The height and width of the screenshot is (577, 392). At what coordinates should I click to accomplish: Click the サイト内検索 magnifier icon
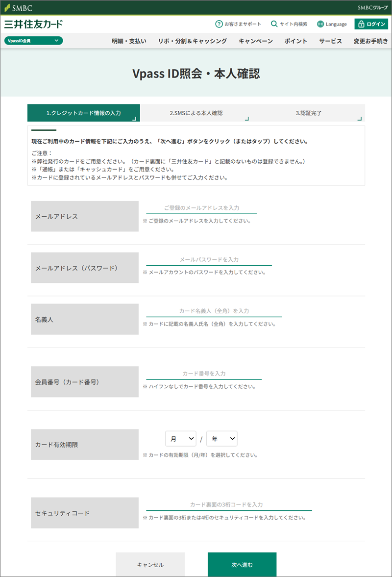click(x=274, y=24)
